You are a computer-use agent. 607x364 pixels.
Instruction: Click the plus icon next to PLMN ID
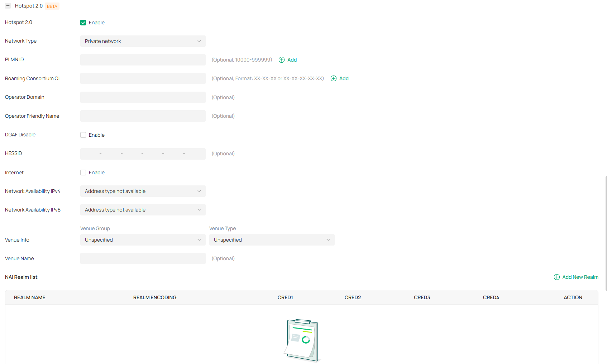tap(282, 60)
